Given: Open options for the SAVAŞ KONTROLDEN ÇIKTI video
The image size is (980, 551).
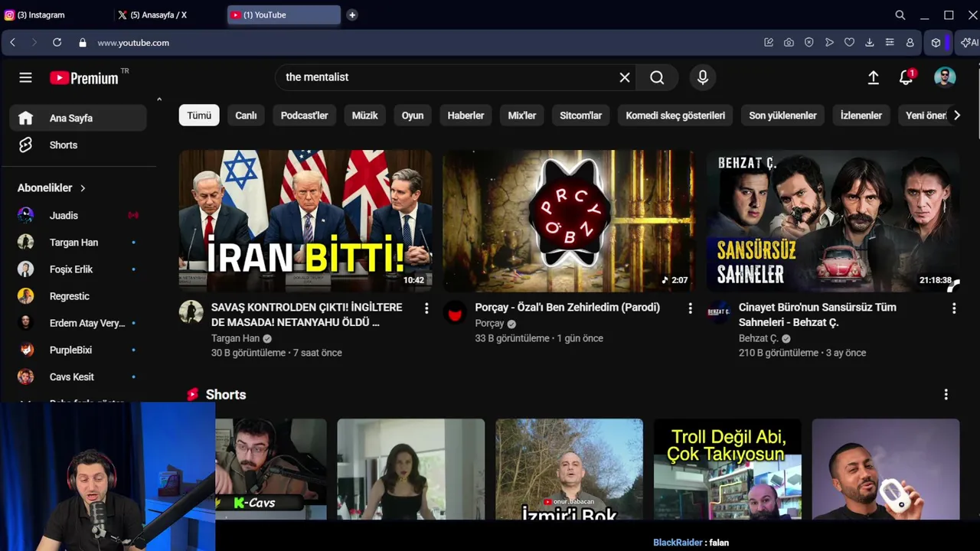Looking at the screenshot, I should 426,308.
